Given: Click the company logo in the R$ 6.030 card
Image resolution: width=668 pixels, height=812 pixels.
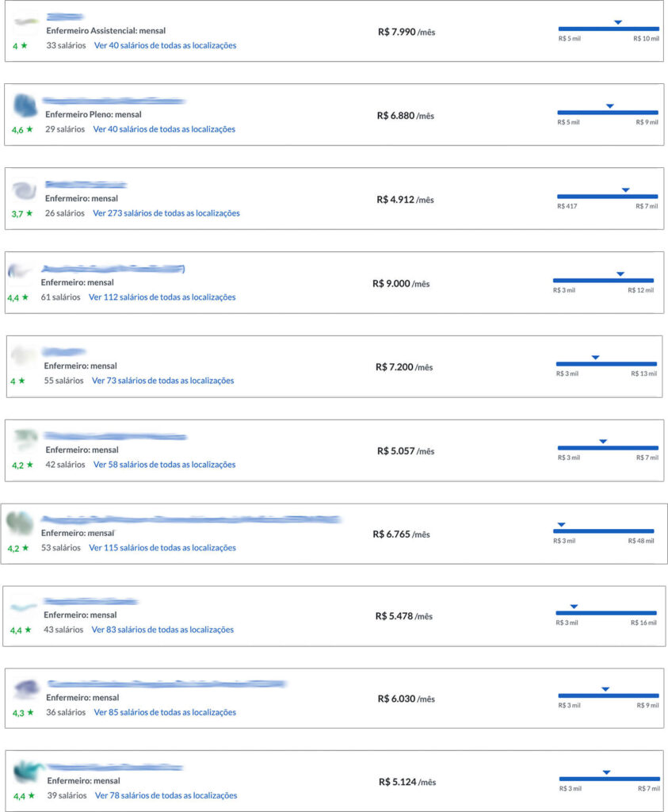Looking at the screenshot, I should click(x=26, y=688).
